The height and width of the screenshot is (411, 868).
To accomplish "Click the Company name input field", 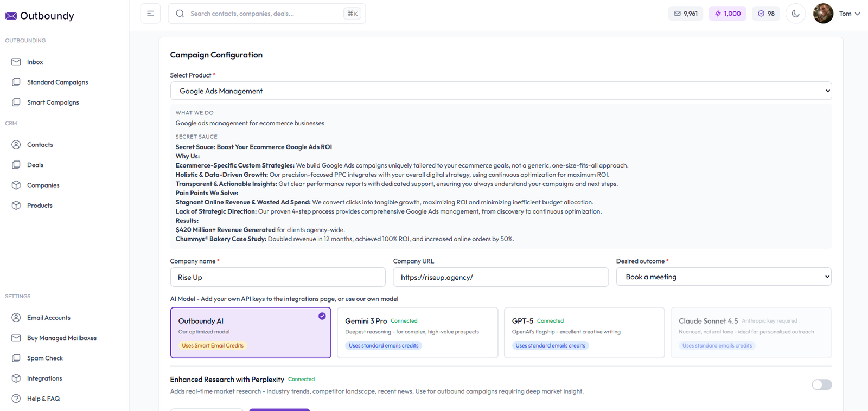I will point(278,277).
